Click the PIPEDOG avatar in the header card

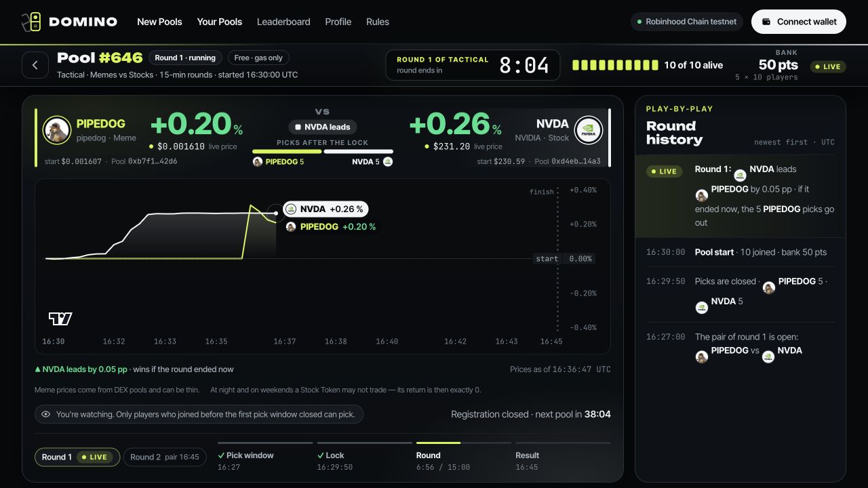click(57, 130)
